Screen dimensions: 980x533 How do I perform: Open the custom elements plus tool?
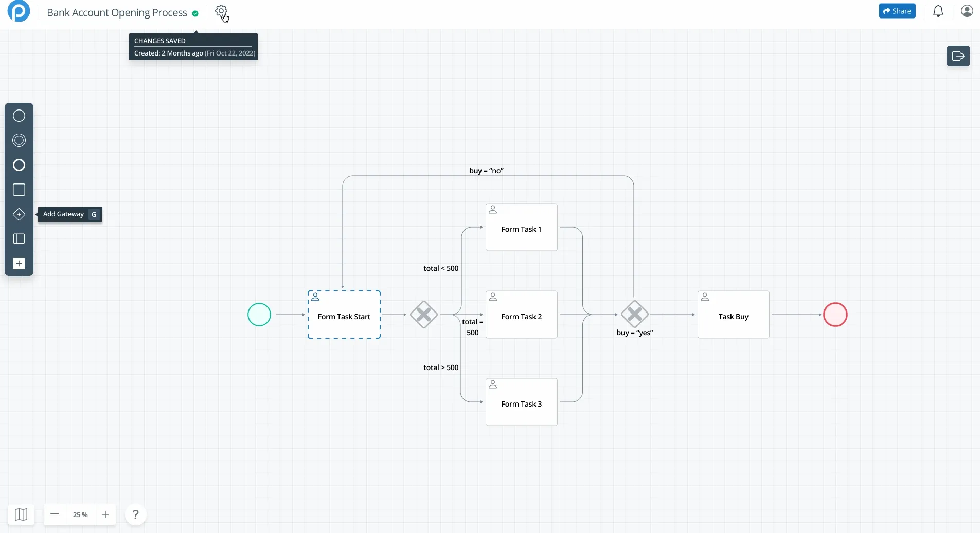(19, 264)
